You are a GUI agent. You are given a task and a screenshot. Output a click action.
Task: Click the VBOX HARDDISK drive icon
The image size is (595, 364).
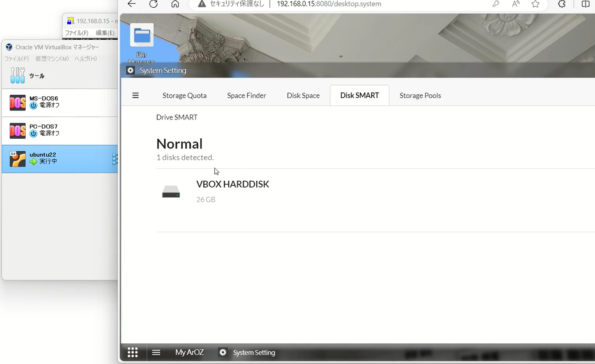[x=171, y=192]
